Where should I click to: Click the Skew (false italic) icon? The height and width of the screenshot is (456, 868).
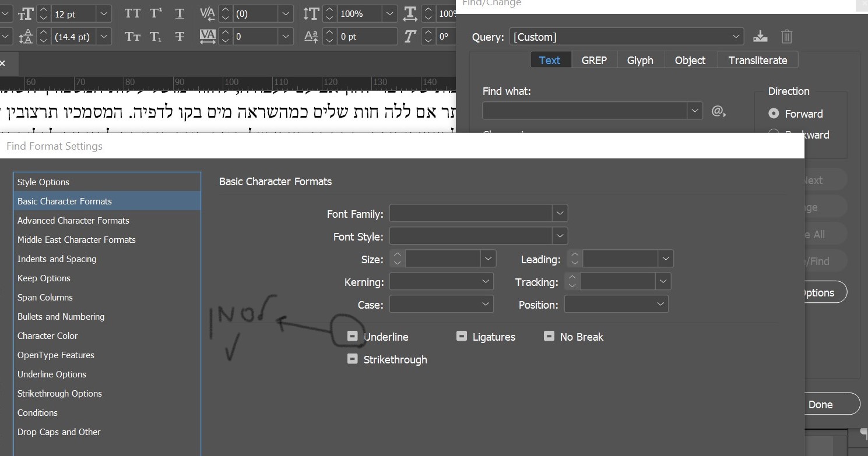point(410,36)
